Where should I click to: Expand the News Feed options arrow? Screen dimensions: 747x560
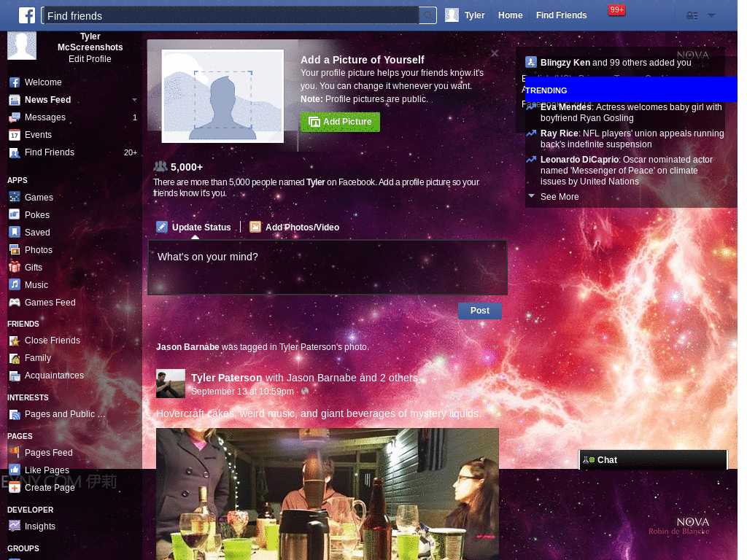[134, 100]
